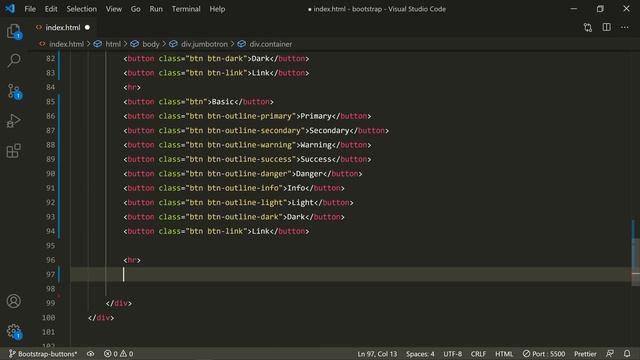Click Ln 97, Col 13 in status bar

coord(377,353)
